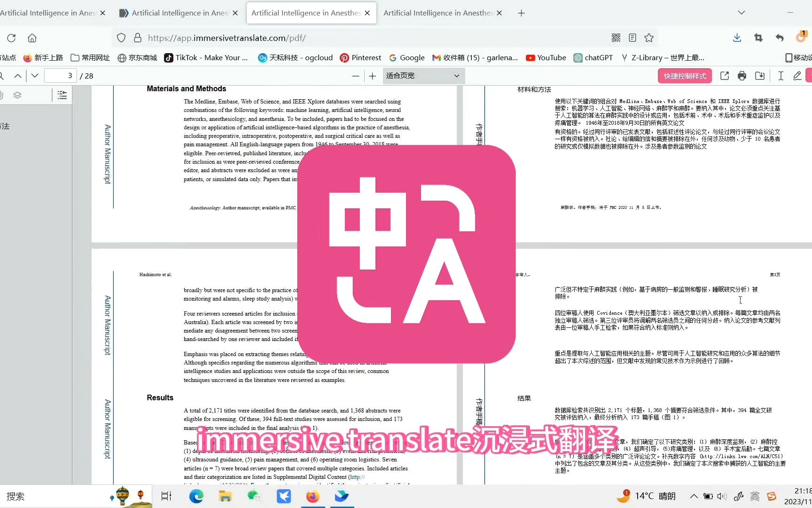Go to previous PDF page
The height and width of the screenshot is (508, 812).
[x=18, y=76]
